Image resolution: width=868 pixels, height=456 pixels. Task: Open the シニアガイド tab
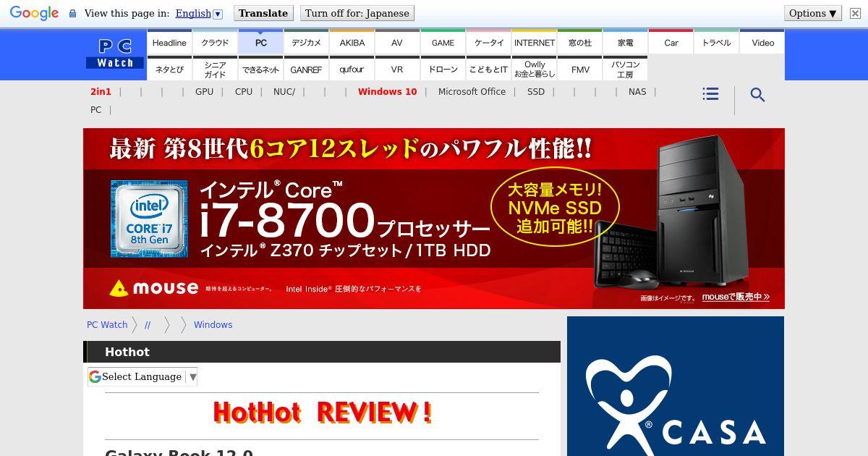pyautogui.click(x=215, y=69)
